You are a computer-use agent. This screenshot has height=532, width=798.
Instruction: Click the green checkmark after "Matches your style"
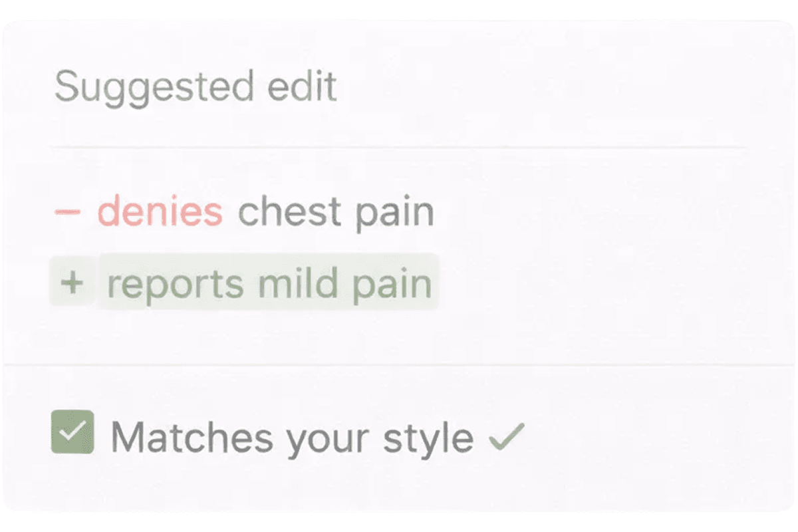506,436
